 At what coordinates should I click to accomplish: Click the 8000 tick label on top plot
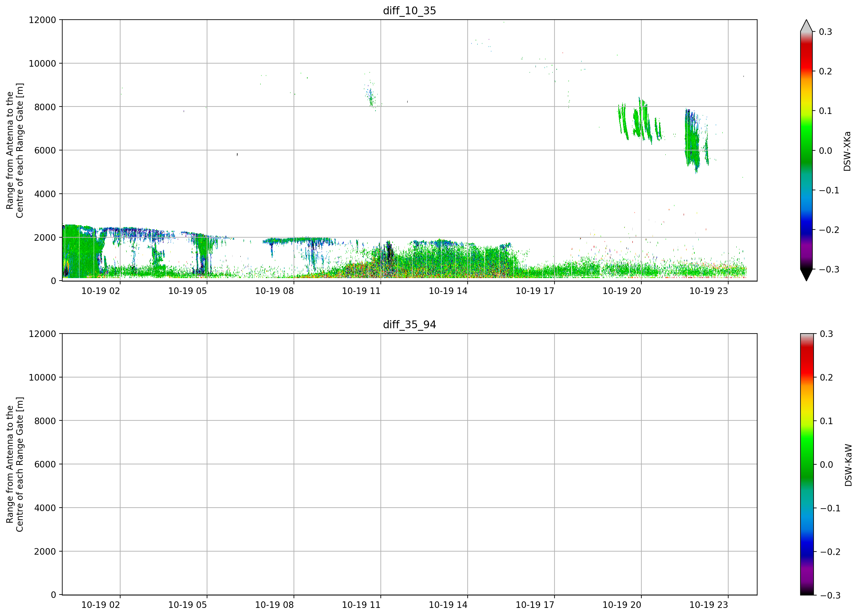pyautogui.click(x=45, y=107)
